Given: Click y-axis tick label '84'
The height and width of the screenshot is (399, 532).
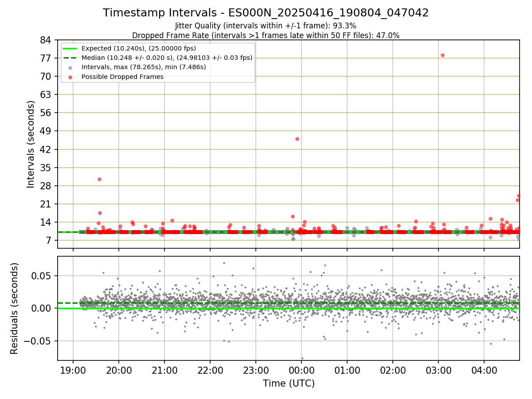Looking at the screenshot, I should (x=46, y=40).
